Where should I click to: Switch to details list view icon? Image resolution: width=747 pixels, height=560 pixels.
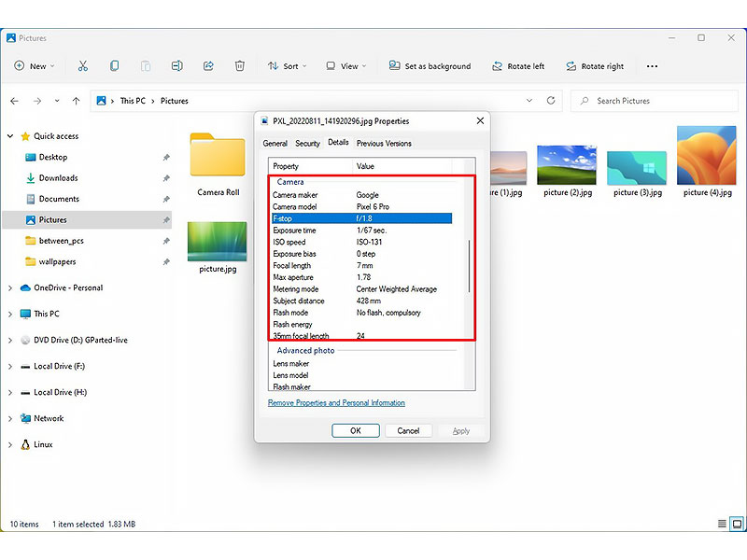[722, 525]
